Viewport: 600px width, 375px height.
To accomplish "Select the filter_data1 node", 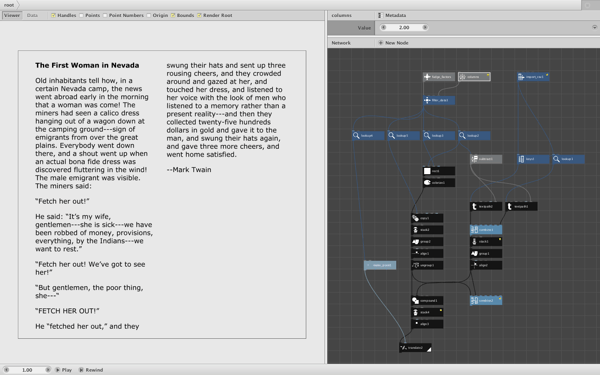I will (439, 100).
